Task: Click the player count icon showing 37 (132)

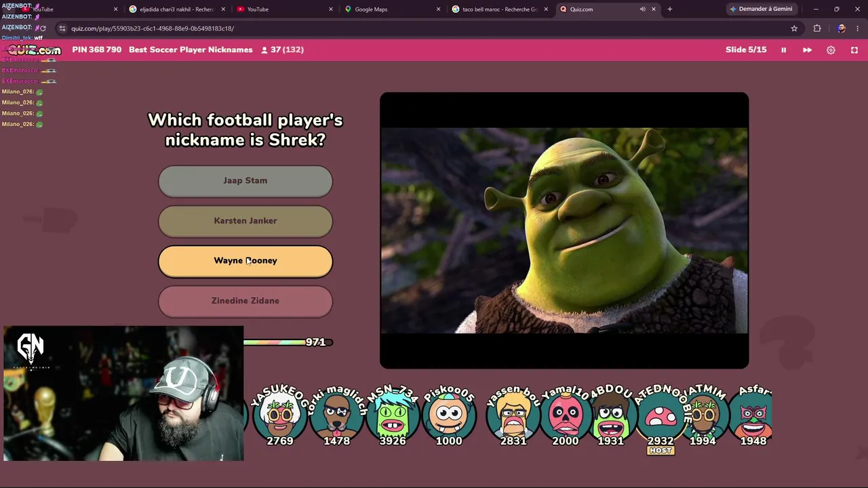Action: point(264,50)
